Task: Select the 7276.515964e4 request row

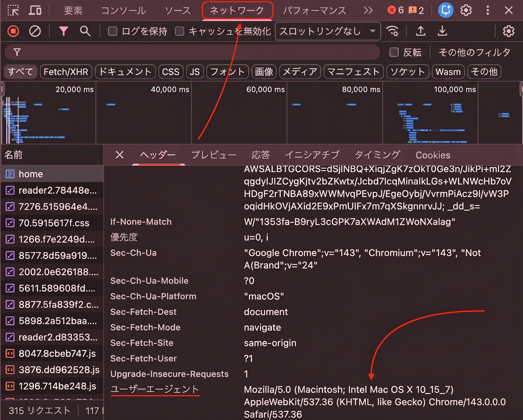Action: pos(52,207)
